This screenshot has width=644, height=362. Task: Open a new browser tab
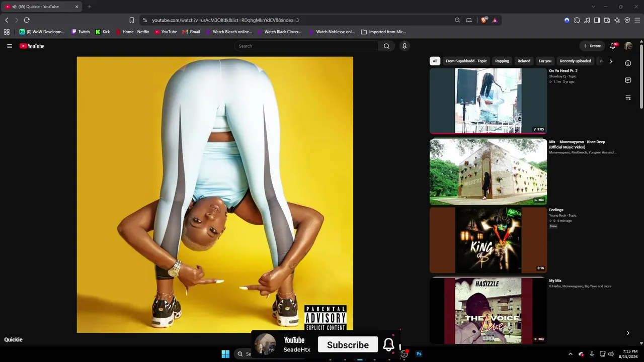pos(89,7)
